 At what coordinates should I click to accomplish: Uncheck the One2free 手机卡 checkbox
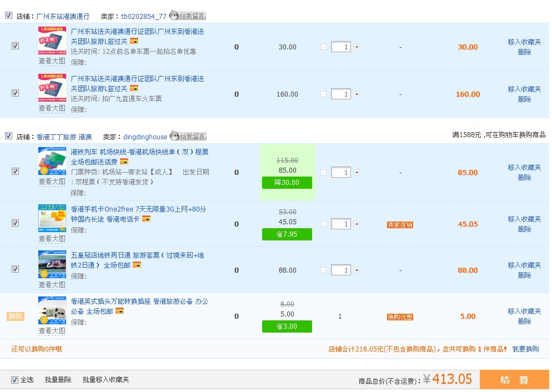click(x=15, y=223)
